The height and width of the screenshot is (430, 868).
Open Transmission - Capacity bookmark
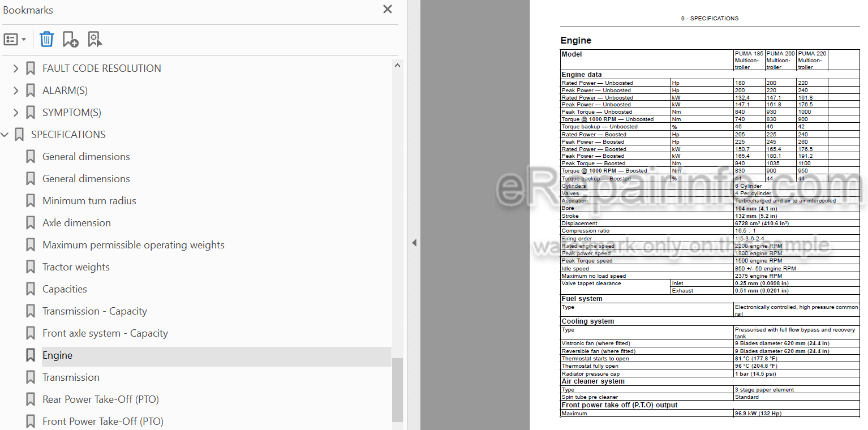pos(95,311)
